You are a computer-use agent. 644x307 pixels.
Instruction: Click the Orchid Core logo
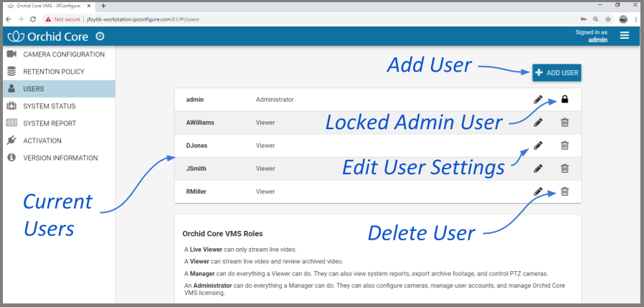coord(47,37)
